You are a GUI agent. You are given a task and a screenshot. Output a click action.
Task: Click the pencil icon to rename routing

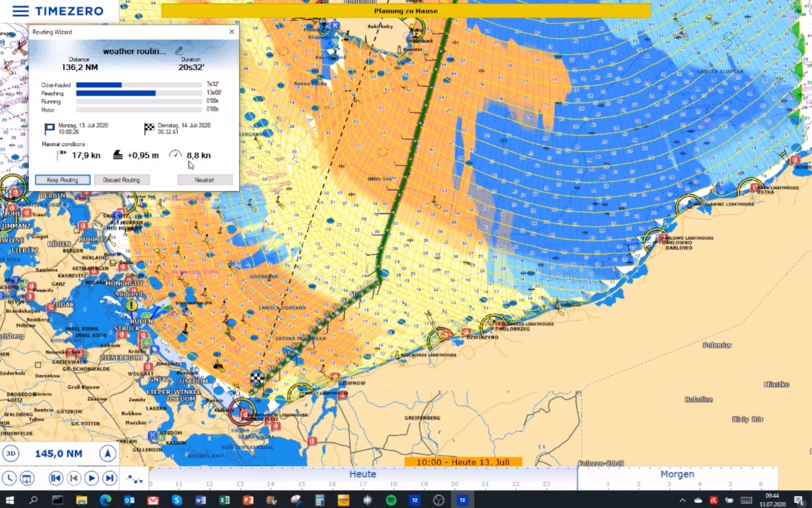(179, 51)
